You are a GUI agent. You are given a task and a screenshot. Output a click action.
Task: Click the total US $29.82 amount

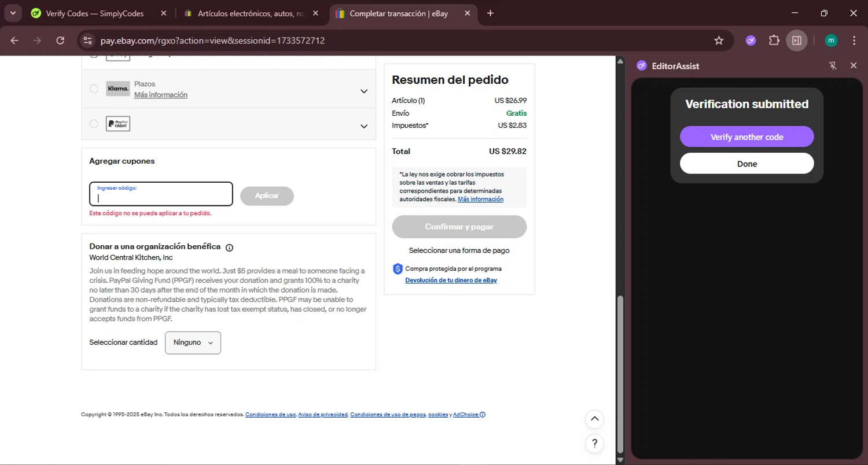[507, 152]
